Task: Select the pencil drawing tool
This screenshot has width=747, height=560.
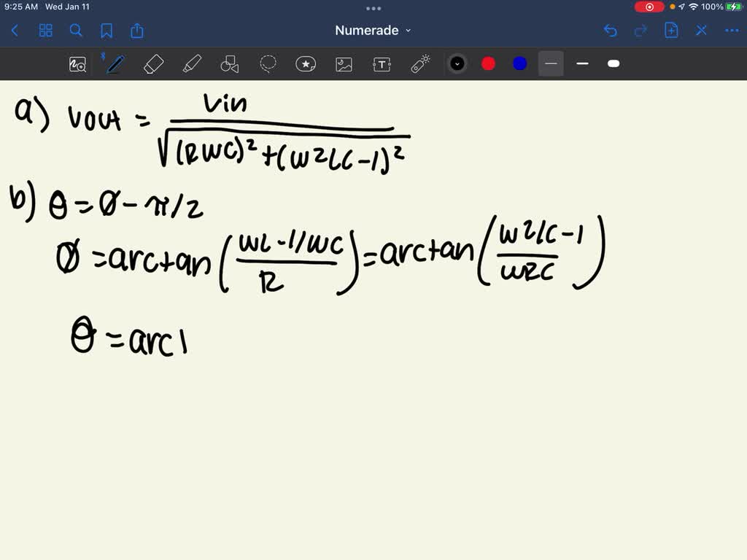Action: coord(114,63)
